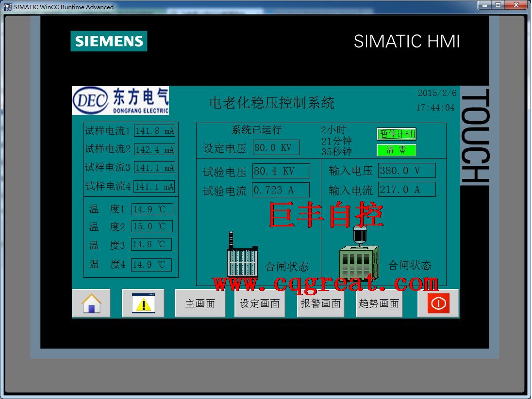
Task: Open the 趋势画面 trend screen
Action: (x=379, y=303)
